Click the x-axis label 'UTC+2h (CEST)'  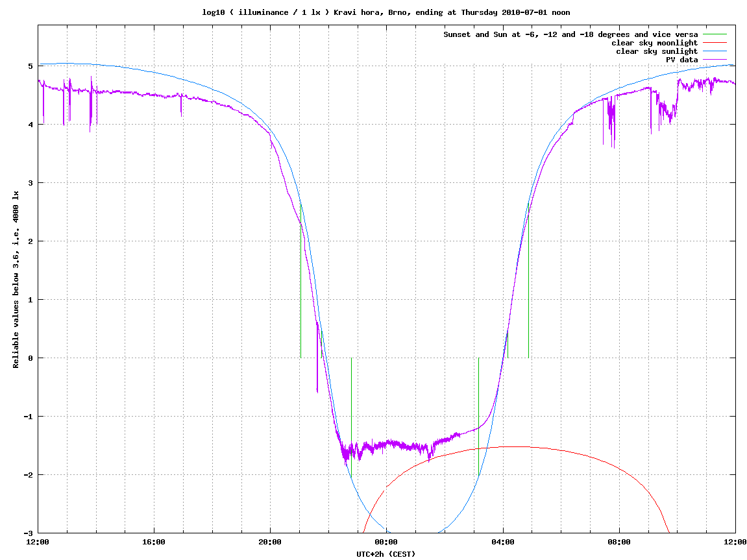[386, 554]
